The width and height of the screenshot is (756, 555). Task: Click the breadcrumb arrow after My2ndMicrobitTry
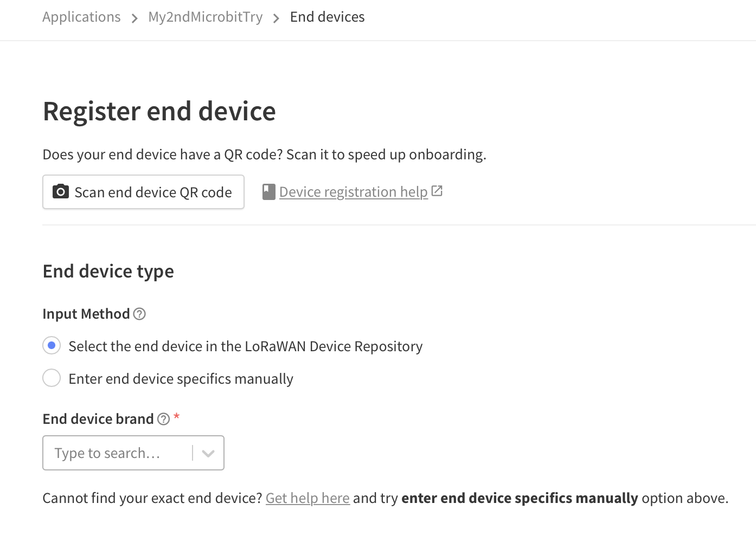[276, 18]
